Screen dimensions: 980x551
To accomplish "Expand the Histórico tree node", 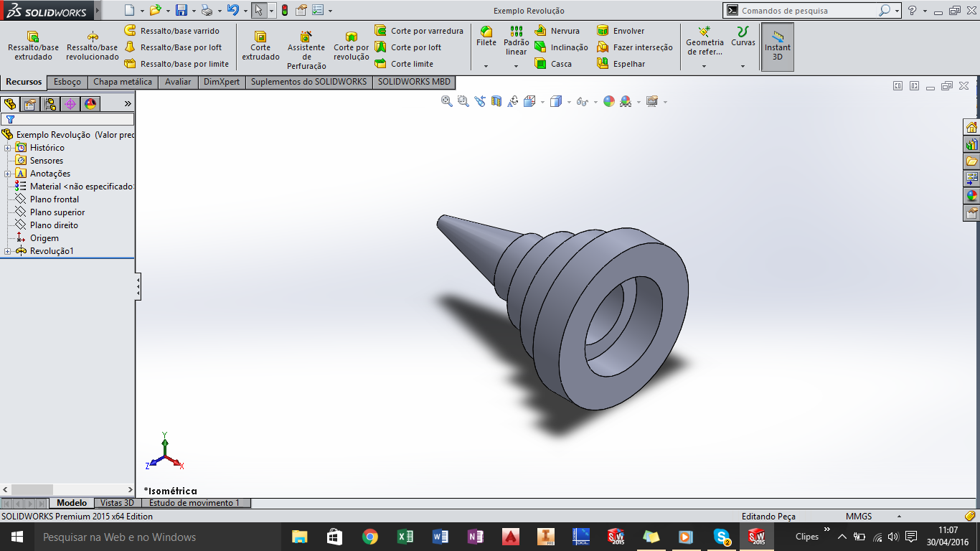I will (x=7, y=148).
